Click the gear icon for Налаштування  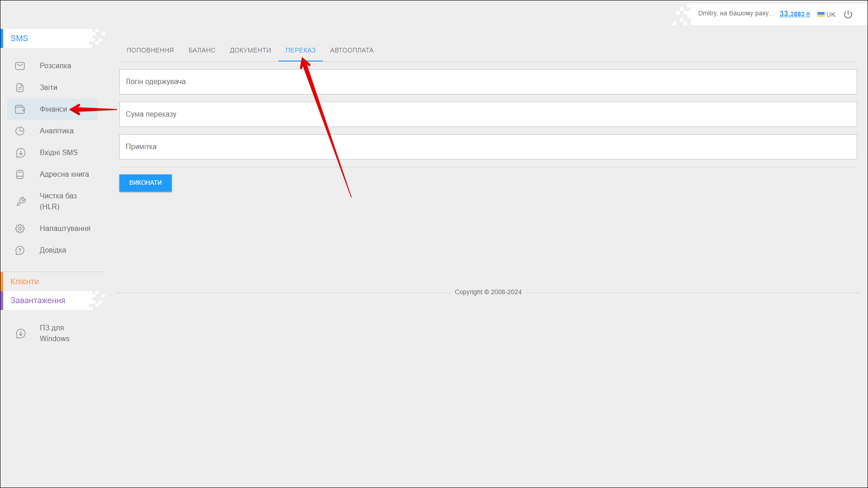(x=20, y=229)
